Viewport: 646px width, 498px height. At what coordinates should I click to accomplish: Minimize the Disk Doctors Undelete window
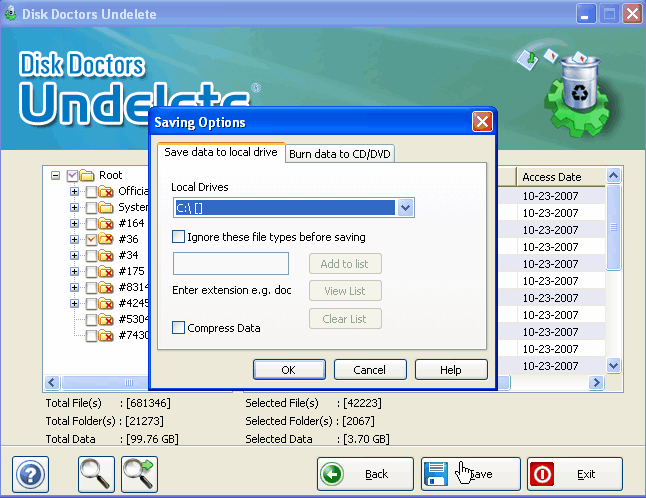click(586, 14)
